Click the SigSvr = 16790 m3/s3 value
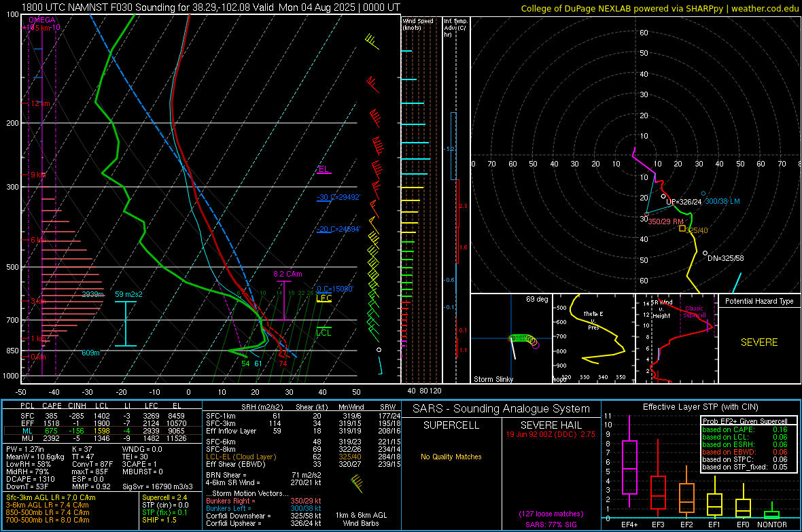Screen dimensions: 802x532 click(x=158, y=486)
